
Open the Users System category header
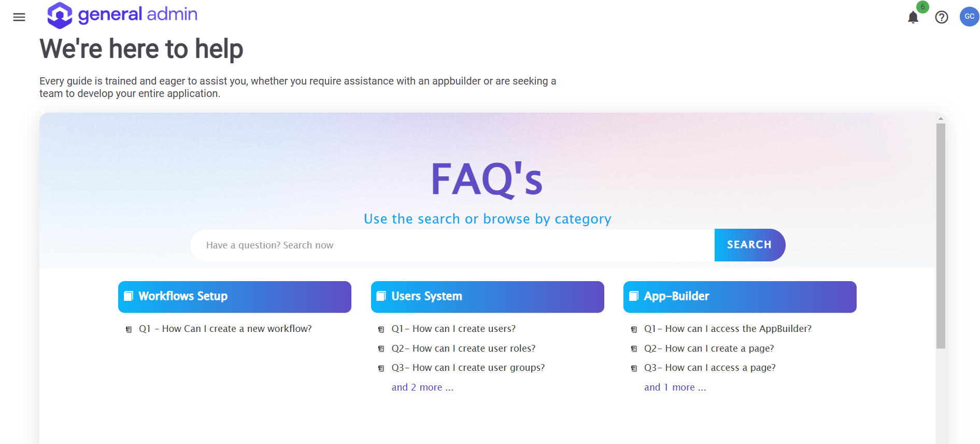pyautogui.click(x=487, y=297)
